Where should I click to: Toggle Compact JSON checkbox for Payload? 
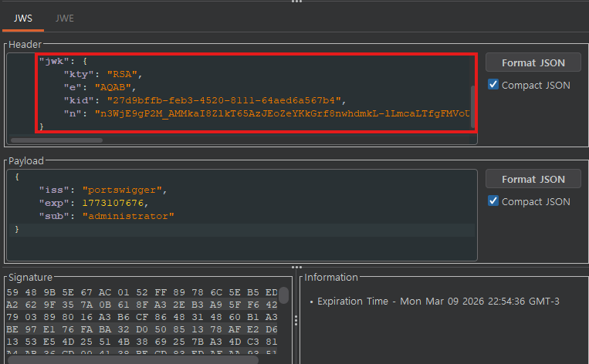493,201
